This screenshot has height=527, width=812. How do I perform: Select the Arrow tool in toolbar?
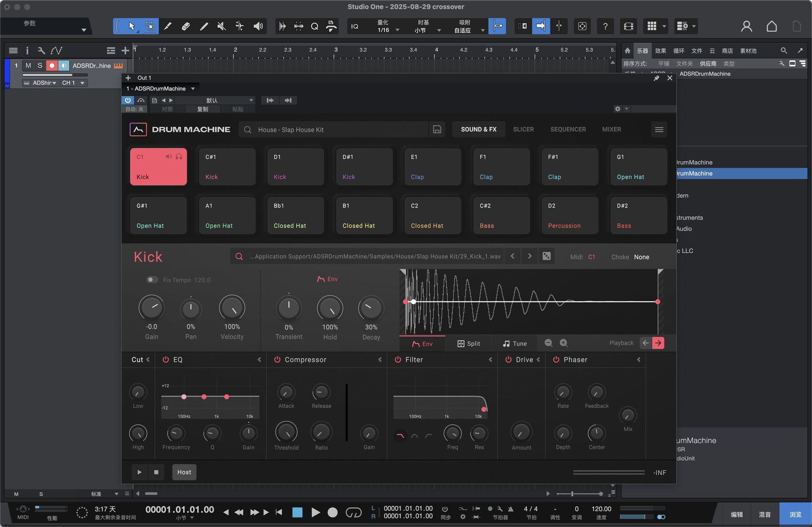point(132,26)
